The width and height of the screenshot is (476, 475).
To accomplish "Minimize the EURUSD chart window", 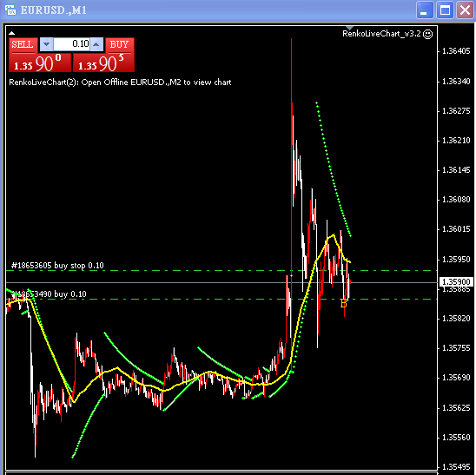I will click(425, 10).
